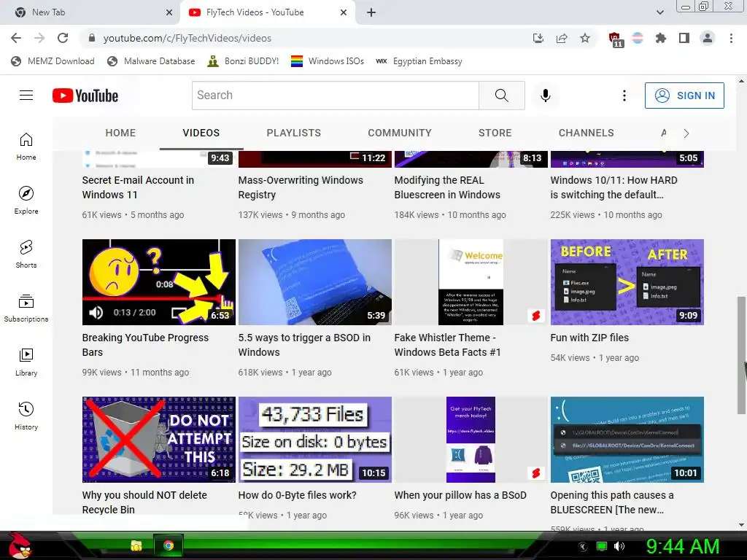Click the green monitor tray icon

[x=602, y=546]
